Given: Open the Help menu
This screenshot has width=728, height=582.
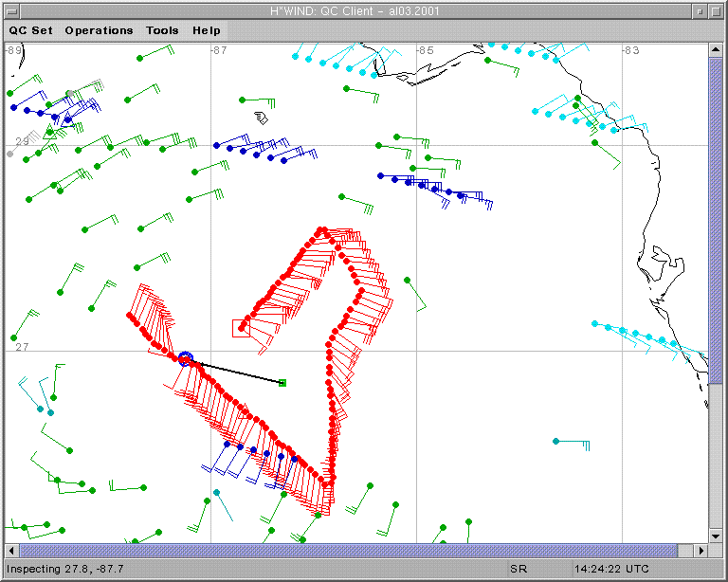Looking at the screenshot, I should (x=207, y=30).
